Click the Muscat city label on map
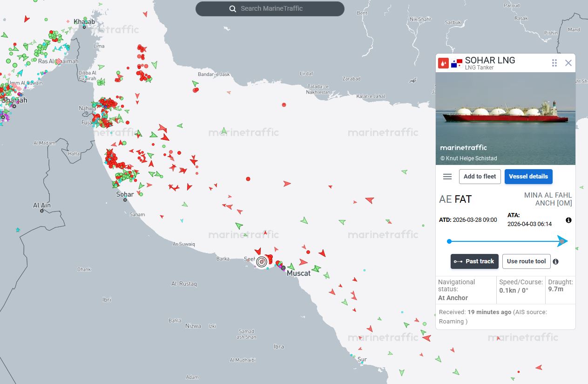Viewport: 588px width, 384px height. tap(298, 273)
